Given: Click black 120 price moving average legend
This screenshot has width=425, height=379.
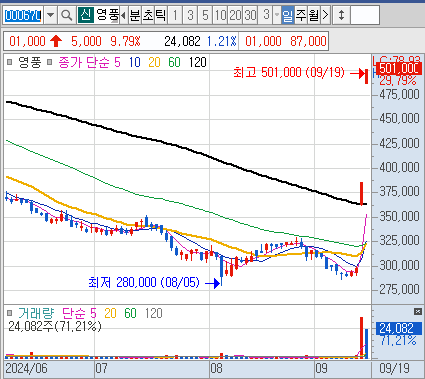Looking at the screenshot, I should coord(197,62).
